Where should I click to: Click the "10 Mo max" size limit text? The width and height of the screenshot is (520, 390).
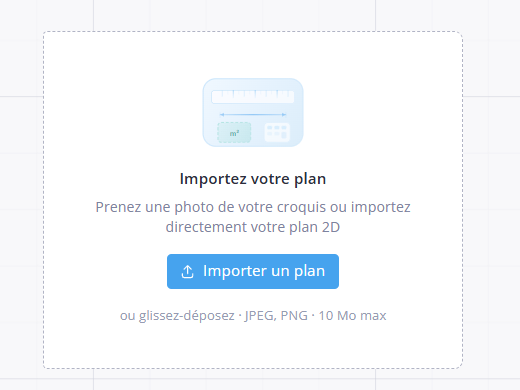click(352, 316)
